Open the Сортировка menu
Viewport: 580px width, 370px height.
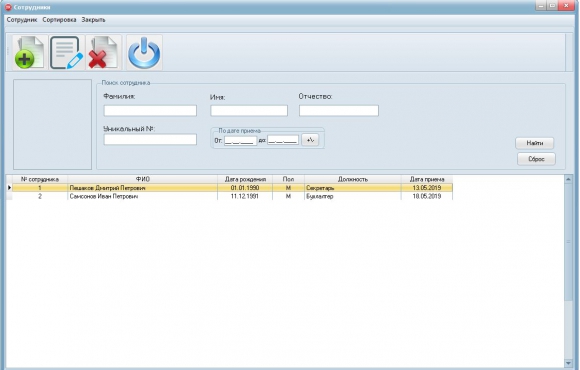59,20
